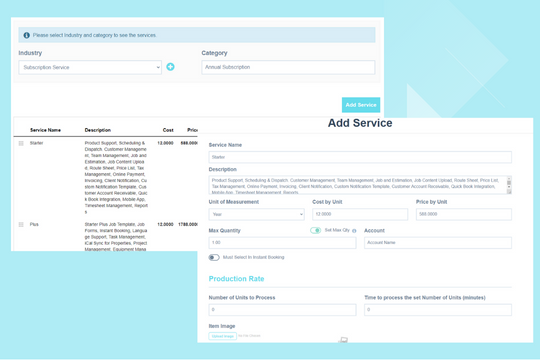Viewport: 540px width, 360px height.
Task: Click the plus icon beside Industry dropdown
Action: [170, 67]
